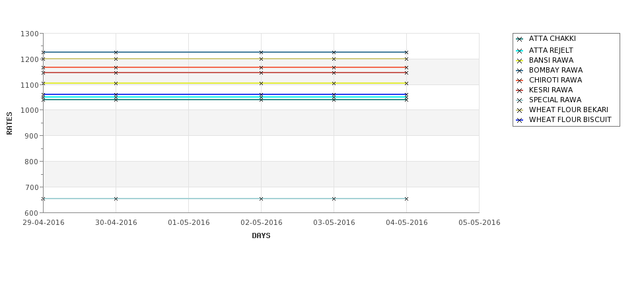
Task: Select the SPECIAL RAWA legend label
Action: [555, 100]
